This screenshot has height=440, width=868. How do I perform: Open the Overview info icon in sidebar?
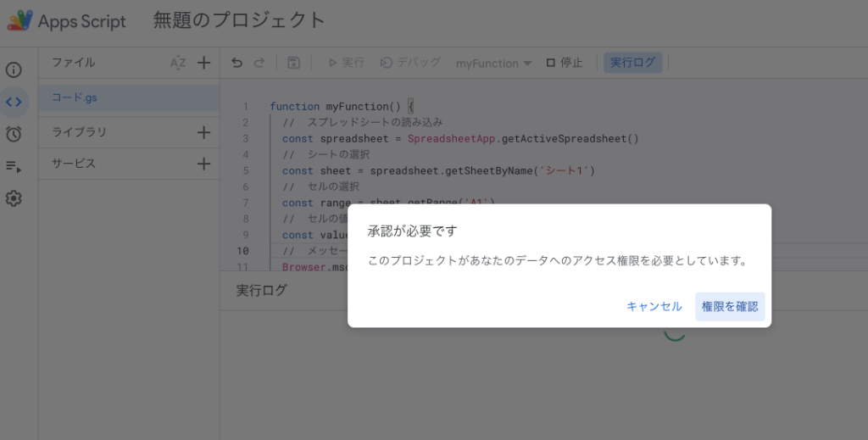[14, 70]
